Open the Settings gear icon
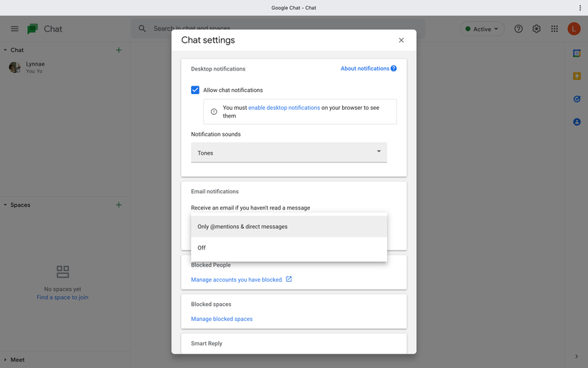588x368 pixels. click(536, 29)
